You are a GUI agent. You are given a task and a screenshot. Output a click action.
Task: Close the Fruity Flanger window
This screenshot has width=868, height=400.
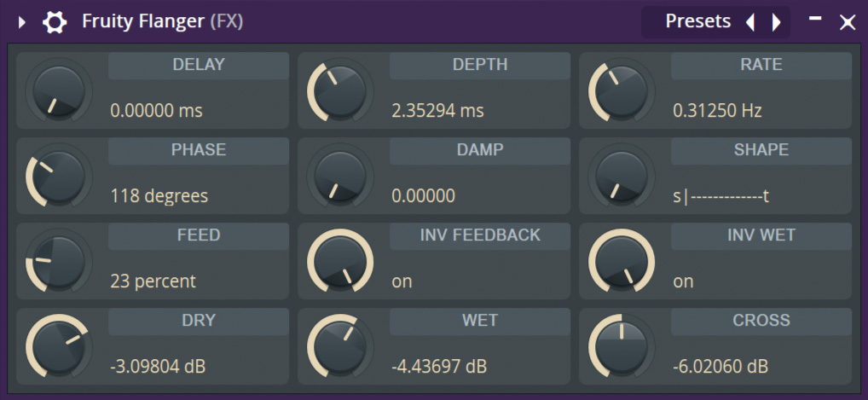click(848, 23)
